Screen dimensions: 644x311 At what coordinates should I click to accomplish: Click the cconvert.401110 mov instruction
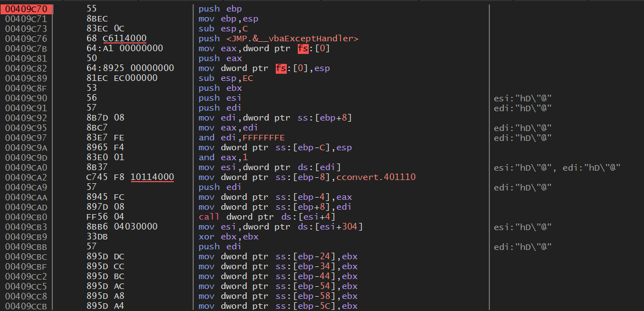point(307,177)
